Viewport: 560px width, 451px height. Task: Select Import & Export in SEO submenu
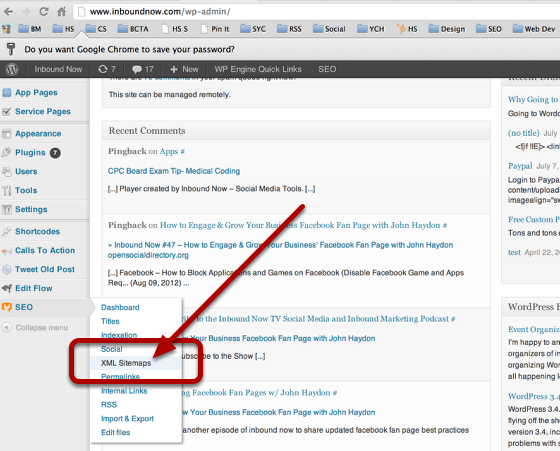point(127,419)
